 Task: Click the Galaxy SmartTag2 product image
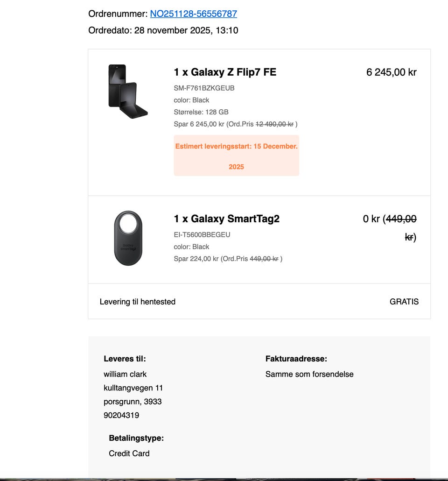click(x=128, y=238)
